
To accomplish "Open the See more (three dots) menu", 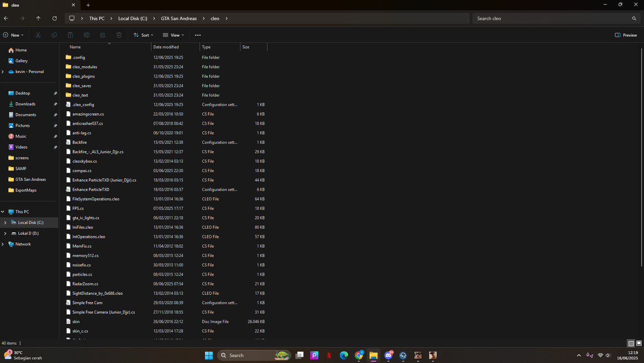I will (x=198, y=35).
